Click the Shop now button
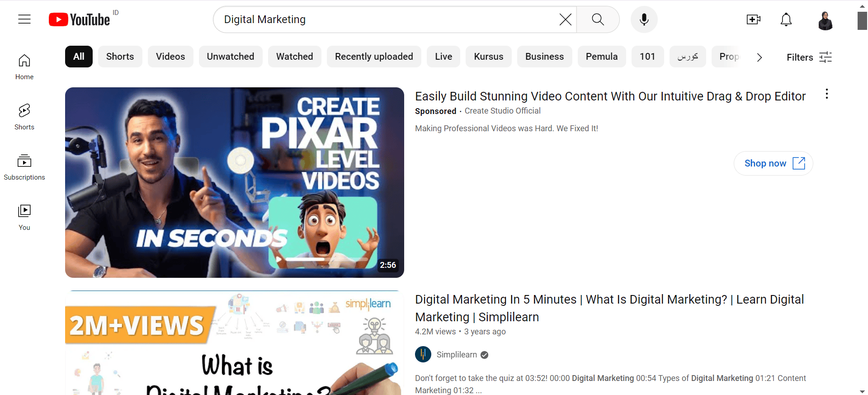868x395 pixels. point(774,163)
